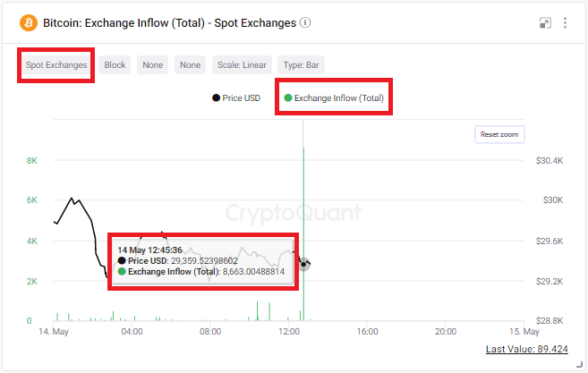This screenshot has height=373, width=588.
Task: Click the 2K left axis label
Action: tap(32, 282)
